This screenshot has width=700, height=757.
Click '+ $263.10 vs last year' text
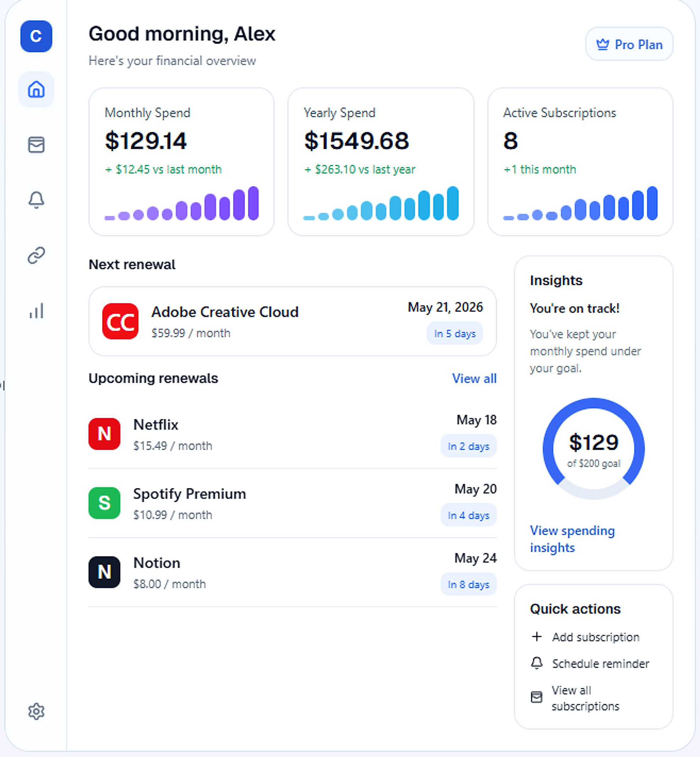coord(360,169)
